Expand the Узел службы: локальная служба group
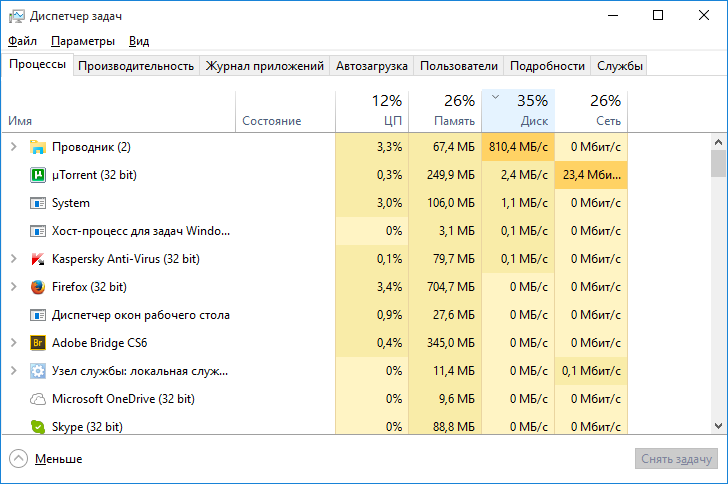728x484 pixels. pos(13,371)
